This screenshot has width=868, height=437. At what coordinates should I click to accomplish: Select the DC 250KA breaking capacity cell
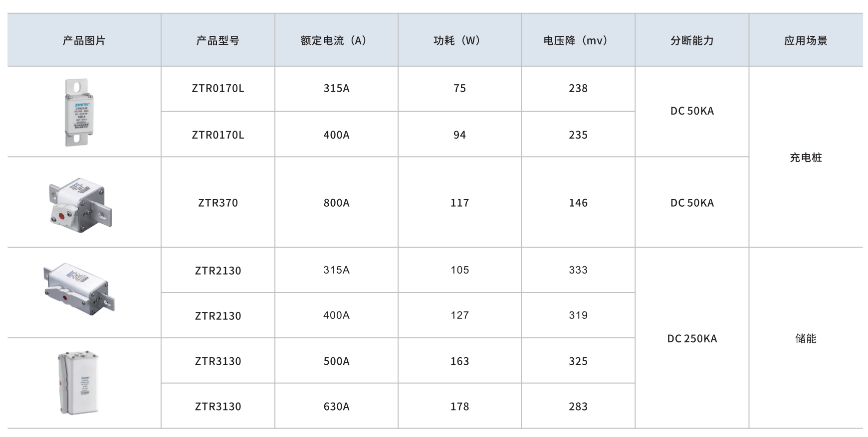(692, 339)
